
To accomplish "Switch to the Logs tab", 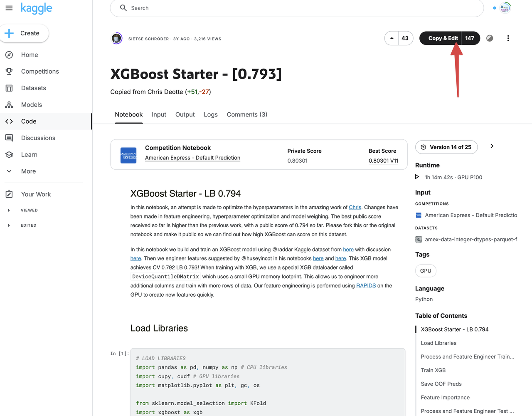I will 211,115.
